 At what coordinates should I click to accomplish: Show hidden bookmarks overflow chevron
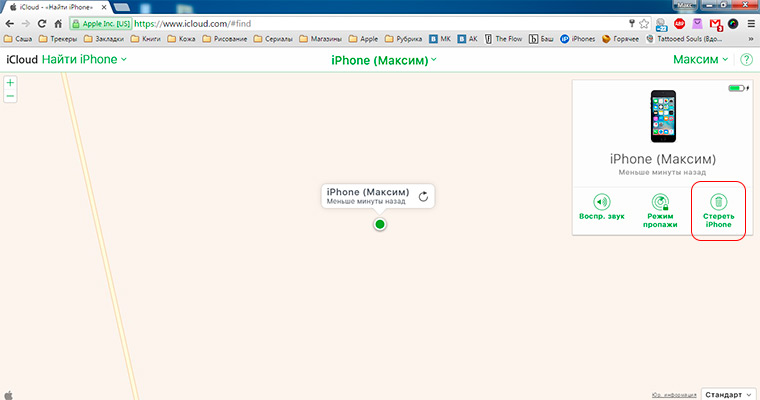tap(751, 39)
